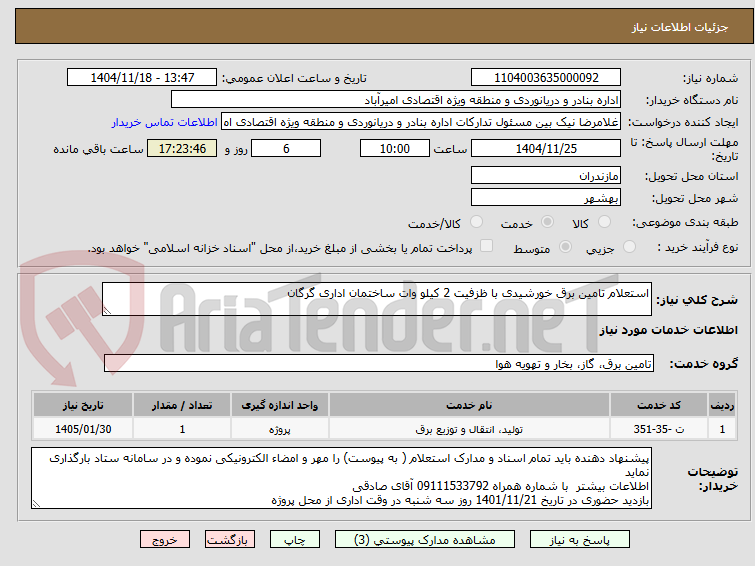Click the شهر محل تحویل field بهشهر

point(546,197)
